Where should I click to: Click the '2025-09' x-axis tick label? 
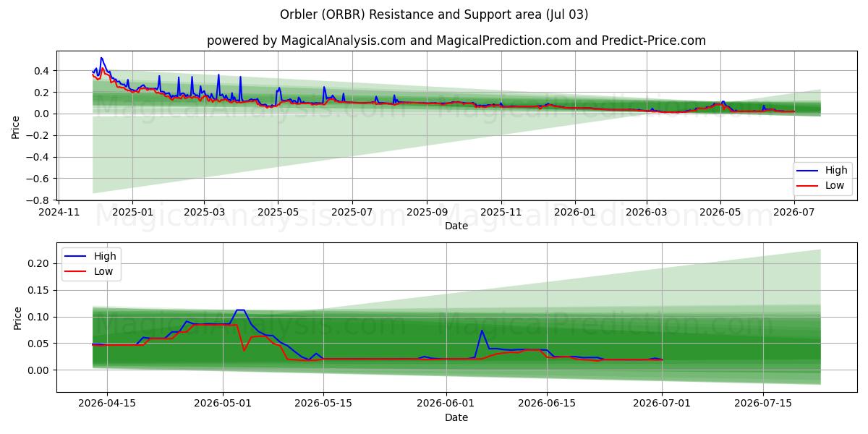coord(426,213)
